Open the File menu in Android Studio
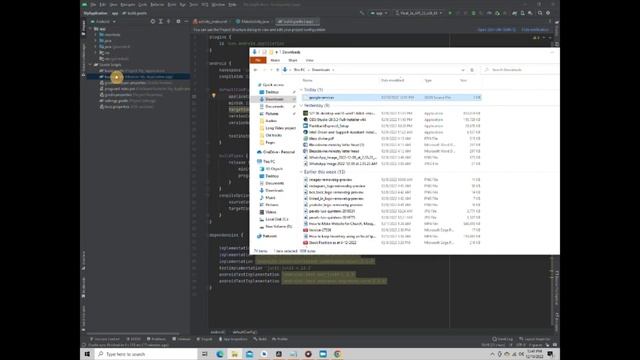 (93, 4)
